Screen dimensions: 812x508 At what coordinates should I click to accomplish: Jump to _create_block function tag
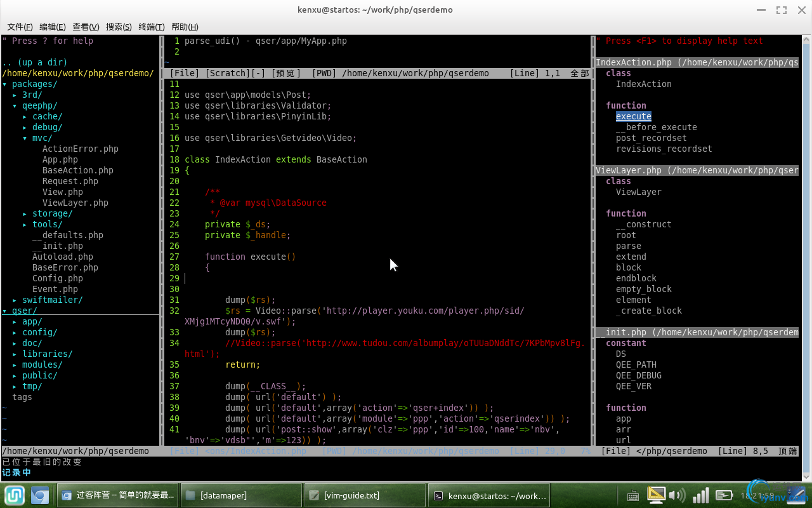649,311
